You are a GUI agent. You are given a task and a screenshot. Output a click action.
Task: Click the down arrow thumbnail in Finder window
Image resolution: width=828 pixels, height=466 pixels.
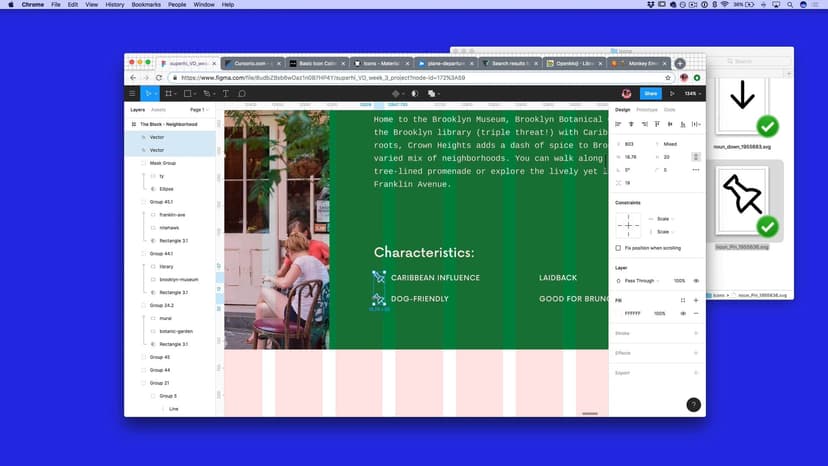pos(742,104)
